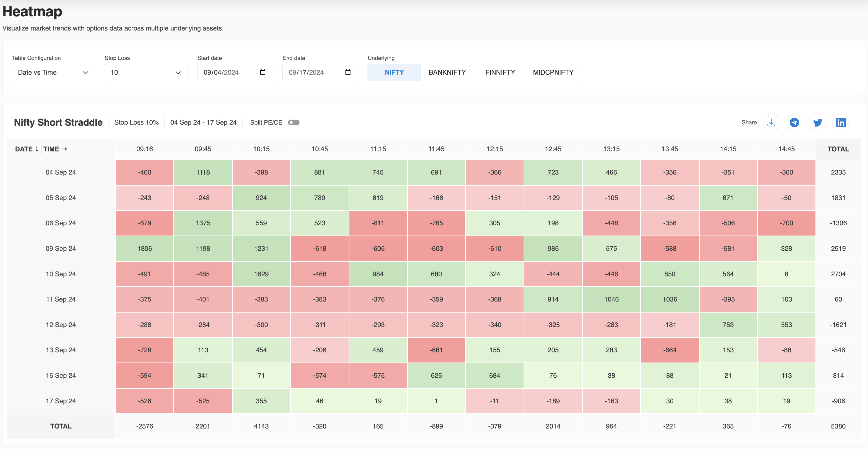Click the 8 cell for 10 Sep
This screenshot has height=449, width=868.
(787, 274)
